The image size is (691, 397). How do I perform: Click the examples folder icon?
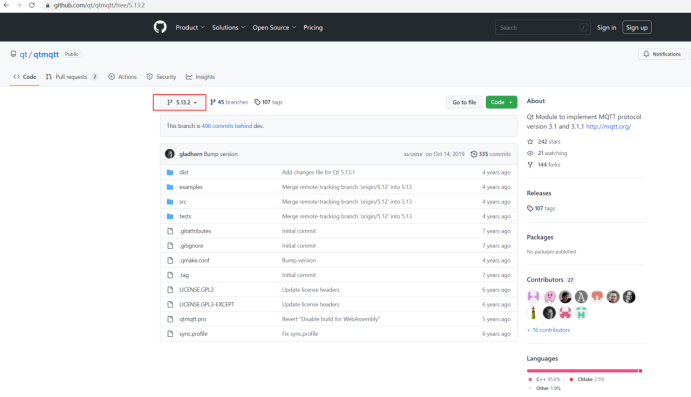point(170,187)
